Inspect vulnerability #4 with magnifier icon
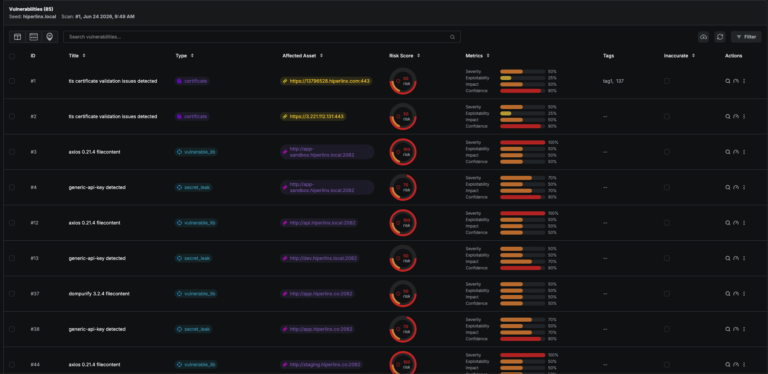This screenshot has width=768, height=374. 727,187
